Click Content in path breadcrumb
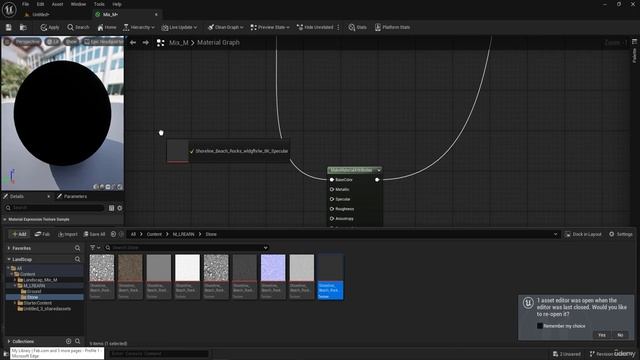 click(154, 234)
